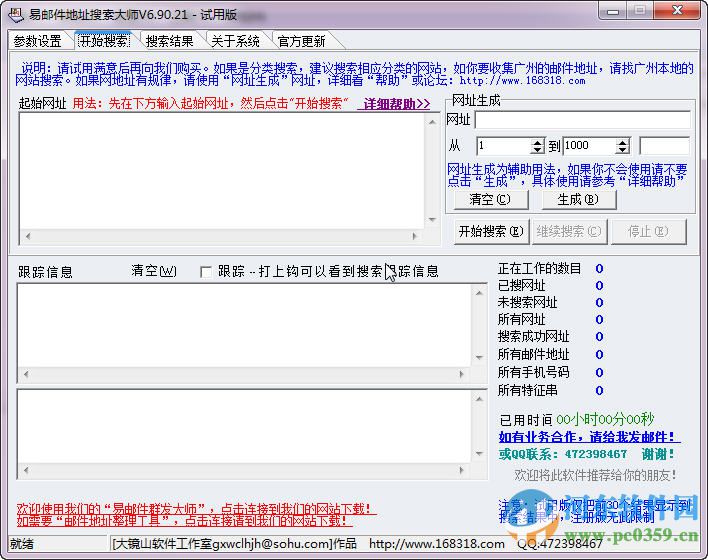
Task: Click inside the upper 跟踪信息 text box
Action: [245, 326]
